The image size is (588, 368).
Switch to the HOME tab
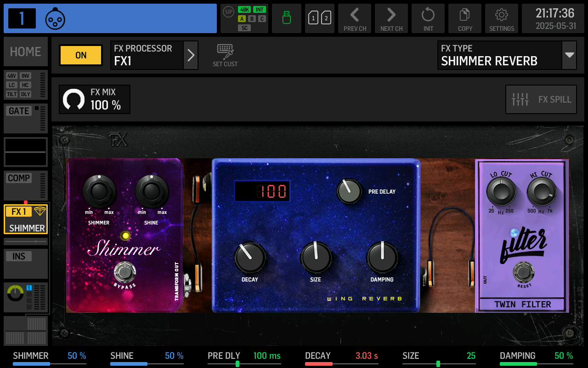(x=25, y=52)
